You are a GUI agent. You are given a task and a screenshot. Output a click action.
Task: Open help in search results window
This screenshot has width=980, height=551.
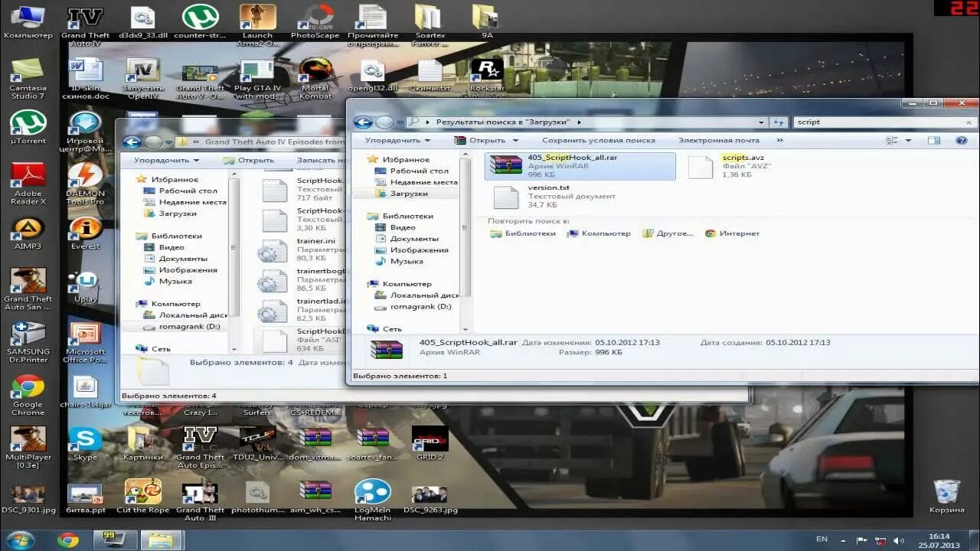click(x=962, y=140)
